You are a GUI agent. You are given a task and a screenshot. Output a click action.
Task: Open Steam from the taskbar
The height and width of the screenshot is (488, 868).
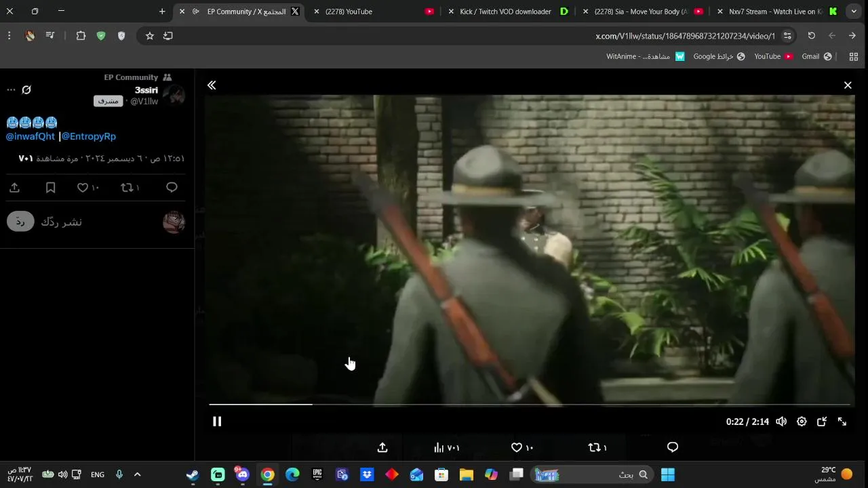click(193, 474)
